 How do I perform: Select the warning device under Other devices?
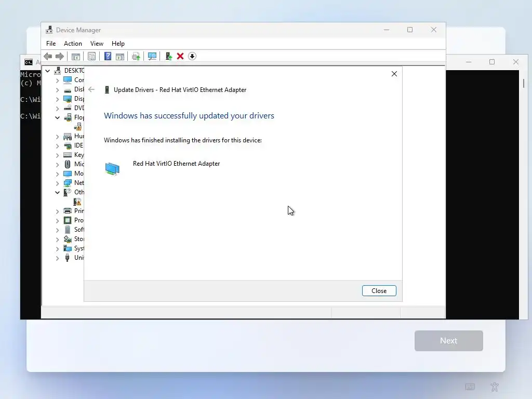click(77, 202)
